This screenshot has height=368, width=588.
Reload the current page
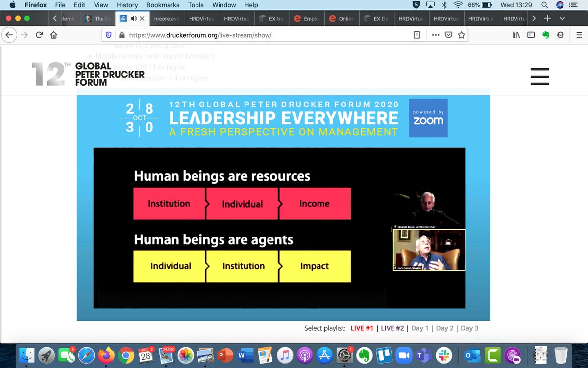tap(39, 35)
